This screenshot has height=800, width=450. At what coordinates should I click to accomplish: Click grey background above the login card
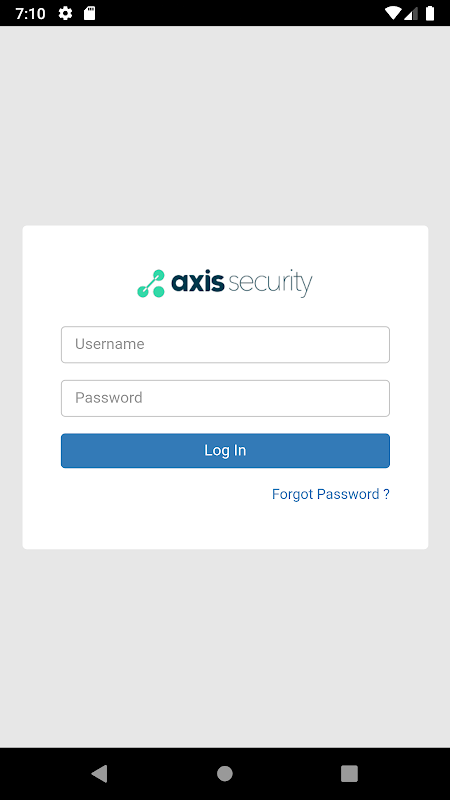tap(225, 125)
